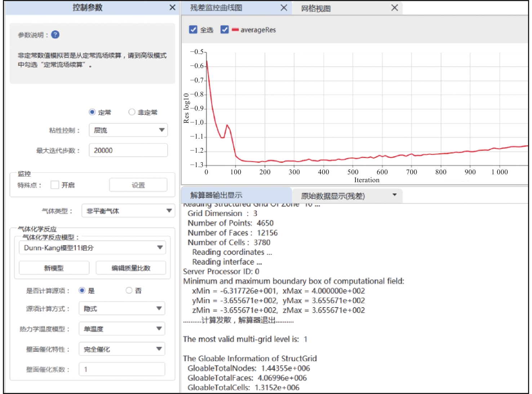Click the 最大迭代步数 input field

(128, 151)
